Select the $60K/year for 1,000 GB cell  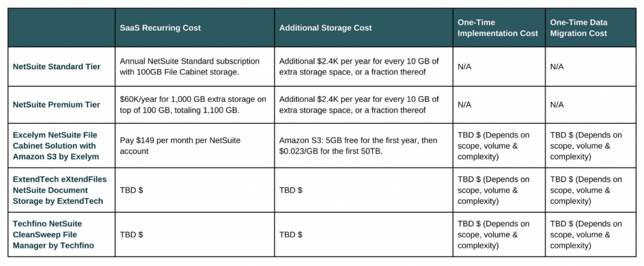point(195,104)
